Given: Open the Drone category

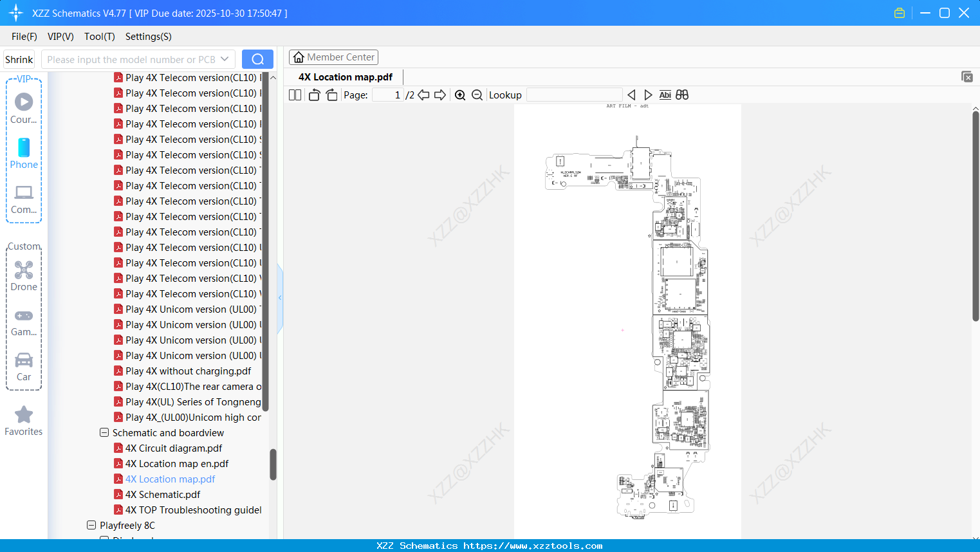Looking at the screenshot, I should 24,276.
